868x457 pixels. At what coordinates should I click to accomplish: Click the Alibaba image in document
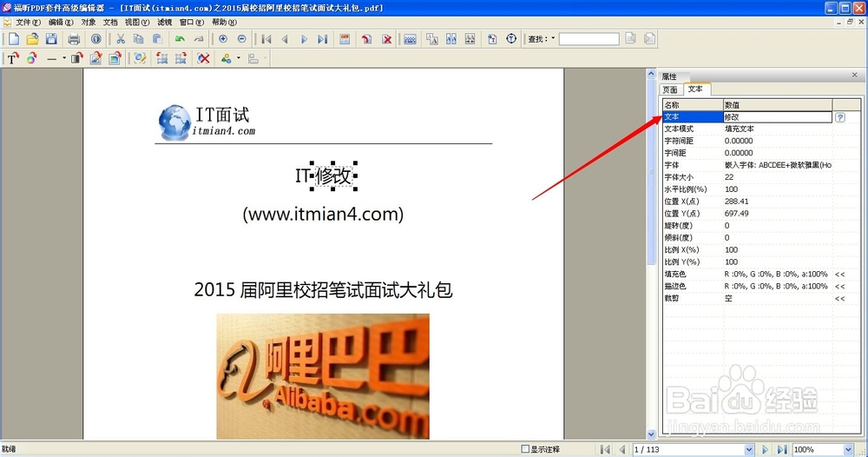point(323,376)
